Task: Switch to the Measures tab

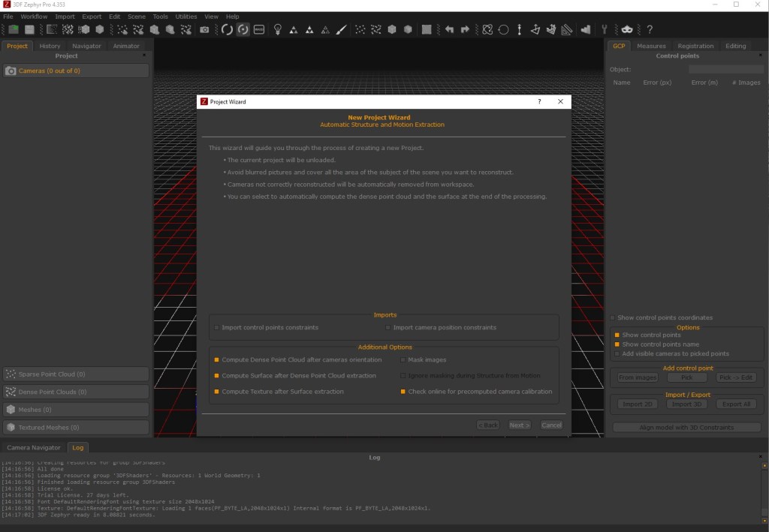Action: pos(651,46)
